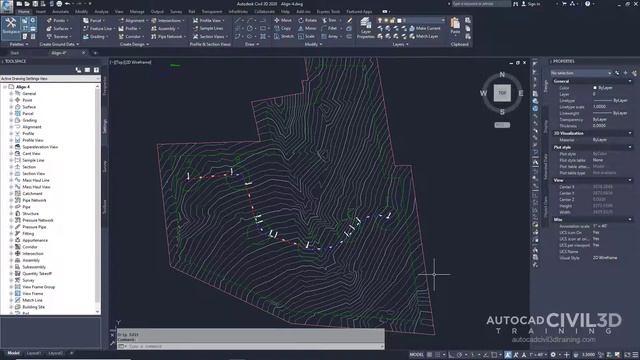Expand the Alignment node in Toolspace tree
Screen dimensions: 640x360
click(x=11, y=127)
